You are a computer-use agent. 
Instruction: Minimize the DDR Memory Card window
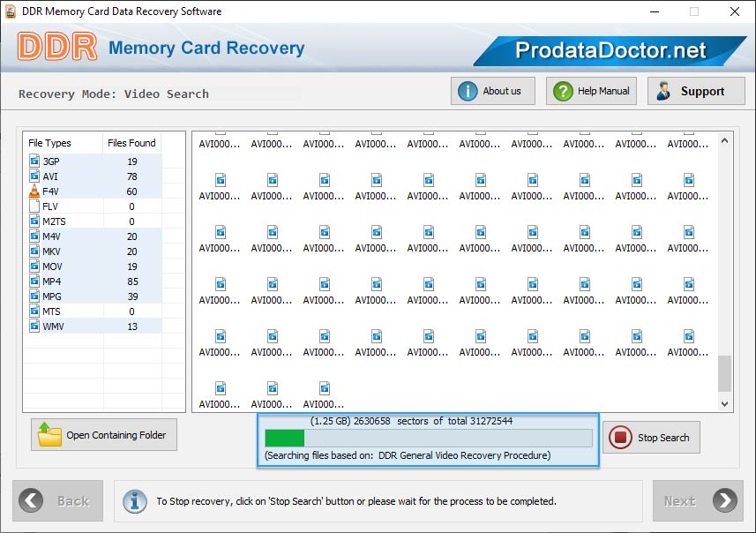click(655, 11)
